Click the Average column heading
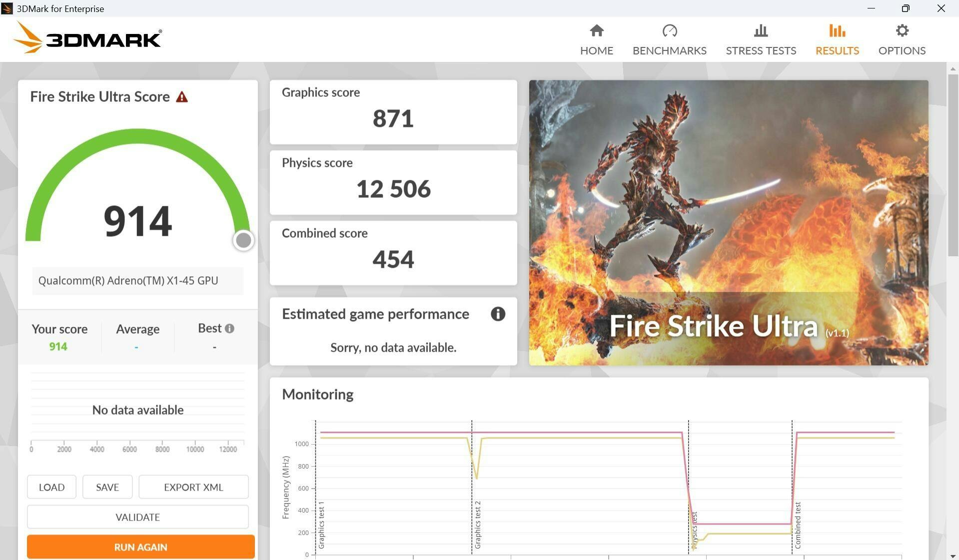The image size is (959, 560). coord(138,329)
